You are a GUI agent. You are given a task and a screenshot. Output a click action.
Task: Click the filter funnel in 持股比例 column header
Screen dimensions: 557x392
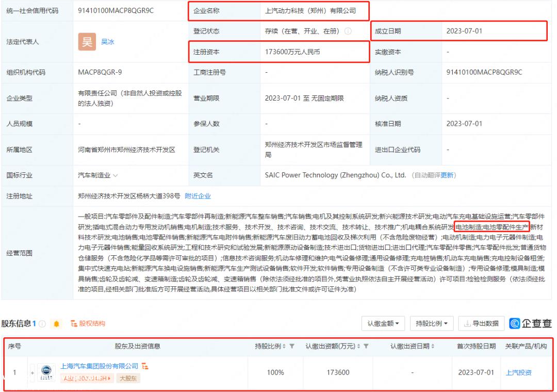(x=291, y=346)
